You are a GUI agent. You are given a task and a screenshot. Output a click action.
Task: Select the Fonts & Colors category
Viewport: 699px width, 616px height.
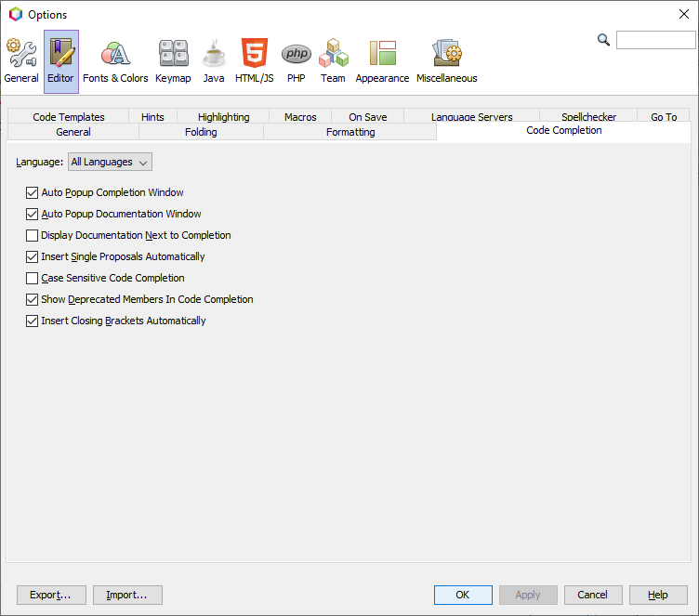[x=115, y=62]
